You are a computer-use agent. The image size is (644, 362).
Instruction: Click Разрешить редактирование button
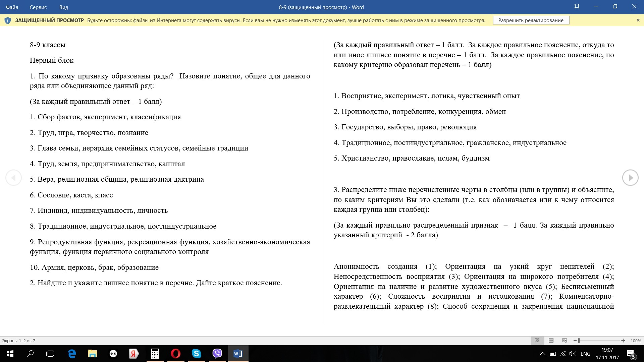pyautogui.click(x=531, y=20)
